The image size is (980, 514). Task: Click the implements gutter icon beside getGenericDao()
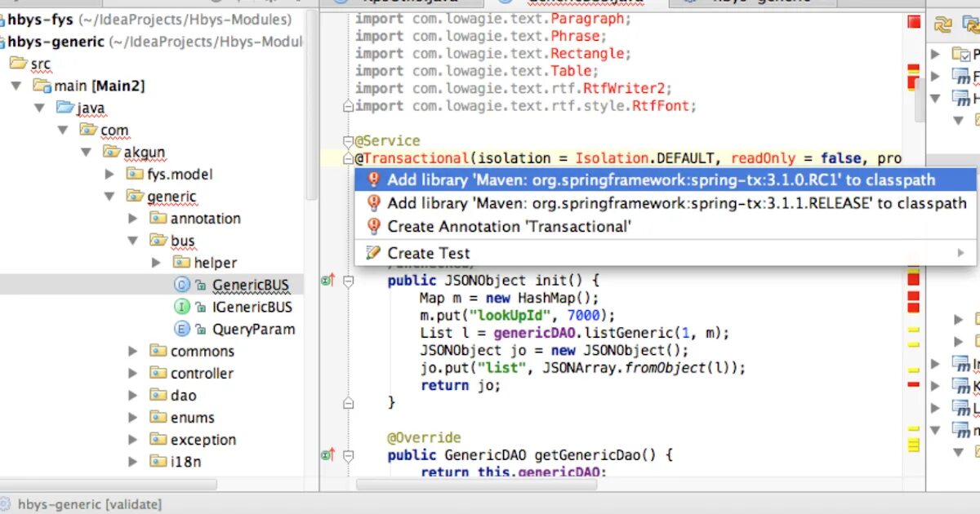327,455
